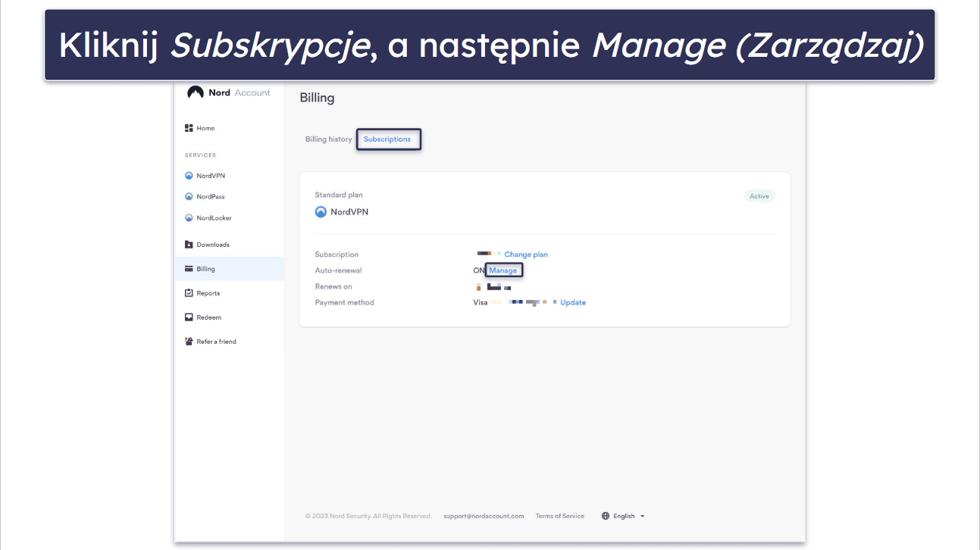Click the Active status badge

tap(759, 196)
